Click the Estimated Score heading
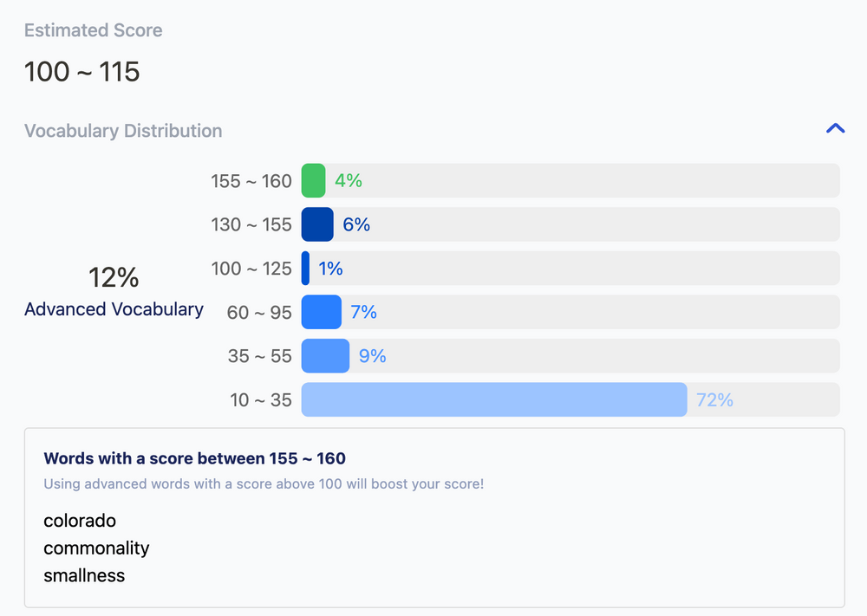Screen dimensions: 867x616 click(93, 30)
